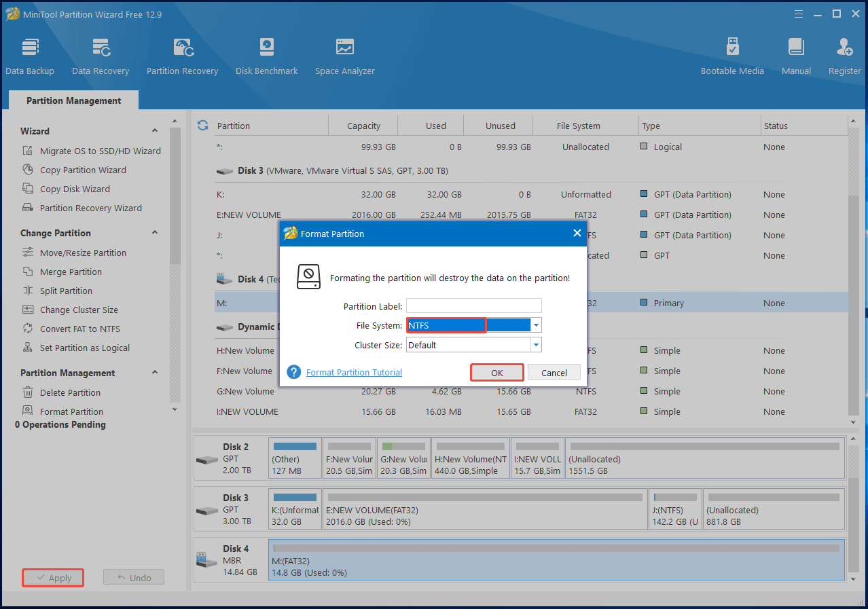Select Disk 2 unallocated 1551.5 GB block
This screenshot has height=609, width=868.
(704, 459)
